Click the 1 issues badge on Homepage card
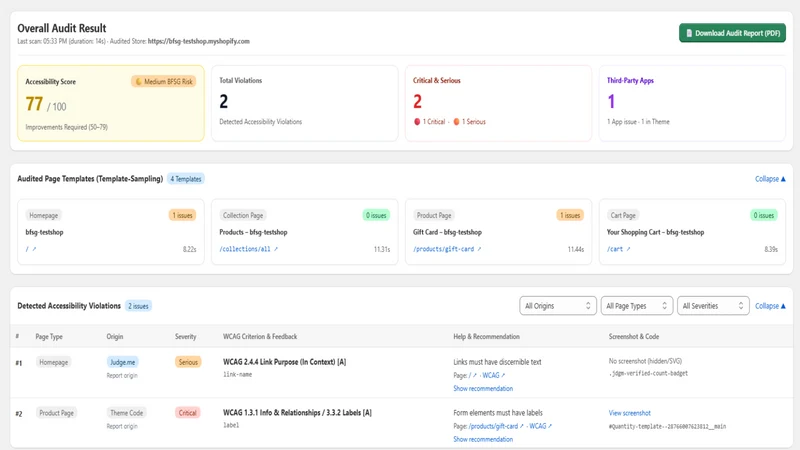This screenshot has height=450, width=800. (183, 215)
